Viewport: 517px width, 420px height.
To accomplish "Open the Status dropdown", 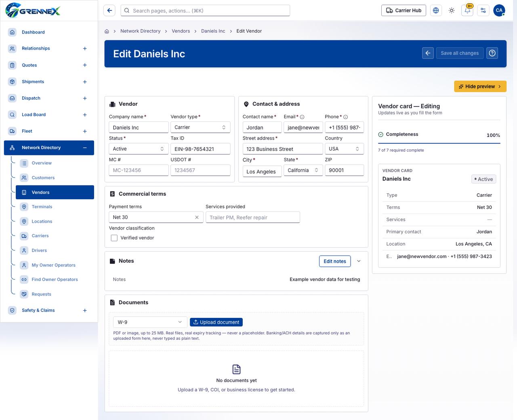I will 139,149.
